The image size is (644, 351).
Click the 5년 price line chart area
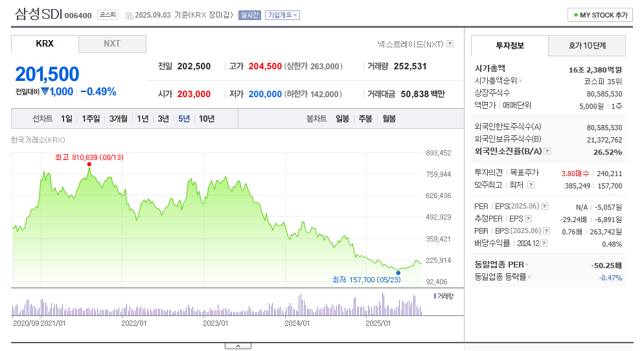click(217, 220)
